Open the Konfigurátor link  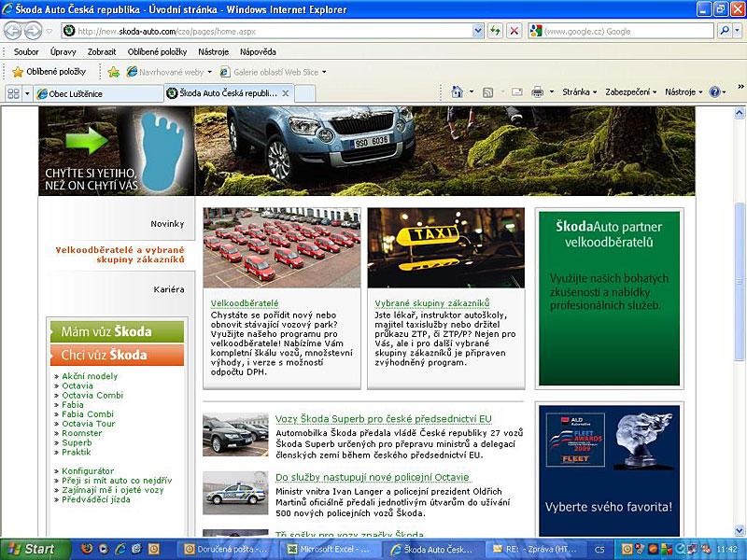point(88,471)
